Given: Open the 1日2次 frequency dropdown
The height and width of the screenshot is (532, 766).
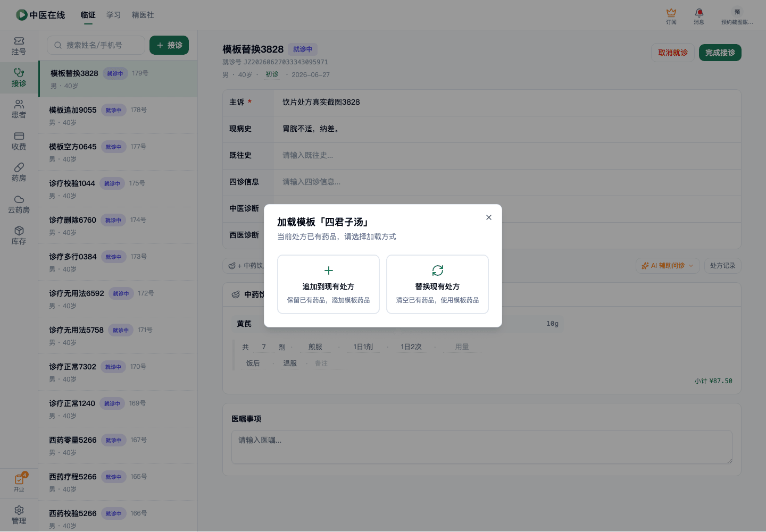Looking at the screenshot, I should coord(411,347).
